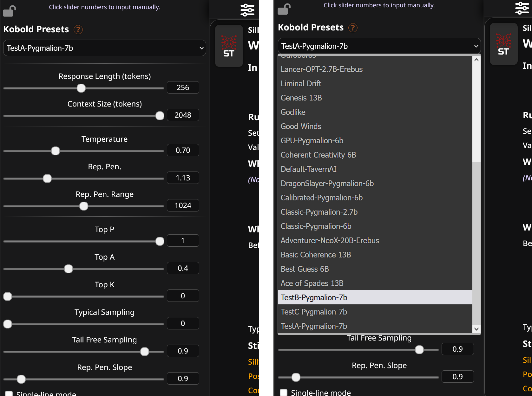
Task: Click the Rep. Pen. Range slider handle
Action: pos(84,206)
